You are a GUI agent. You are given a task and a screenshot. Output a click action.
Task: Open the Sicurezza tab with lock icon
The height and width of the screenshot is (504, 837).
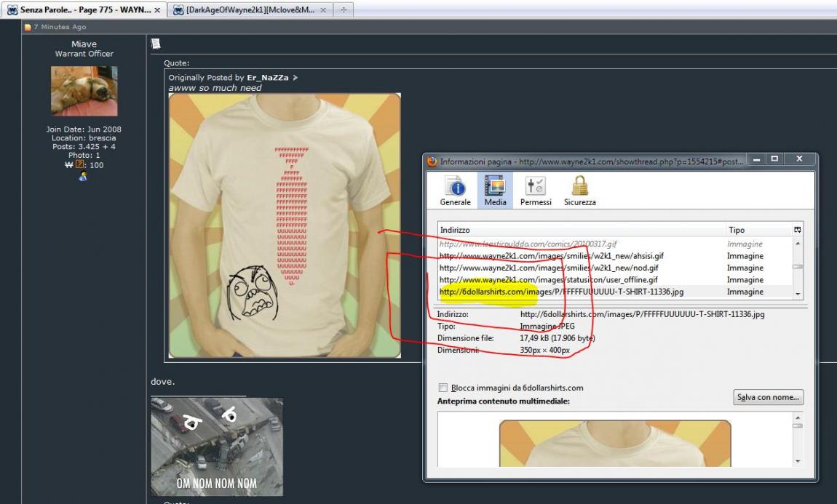pos(579,191)
